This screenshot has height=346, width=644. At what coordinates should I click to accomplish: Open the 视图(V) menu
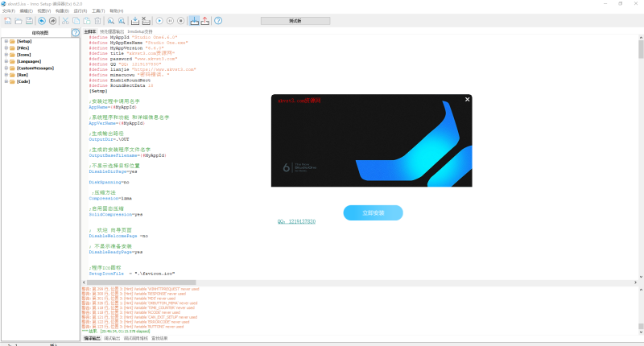pyautogui.click(x=44, y=11)
